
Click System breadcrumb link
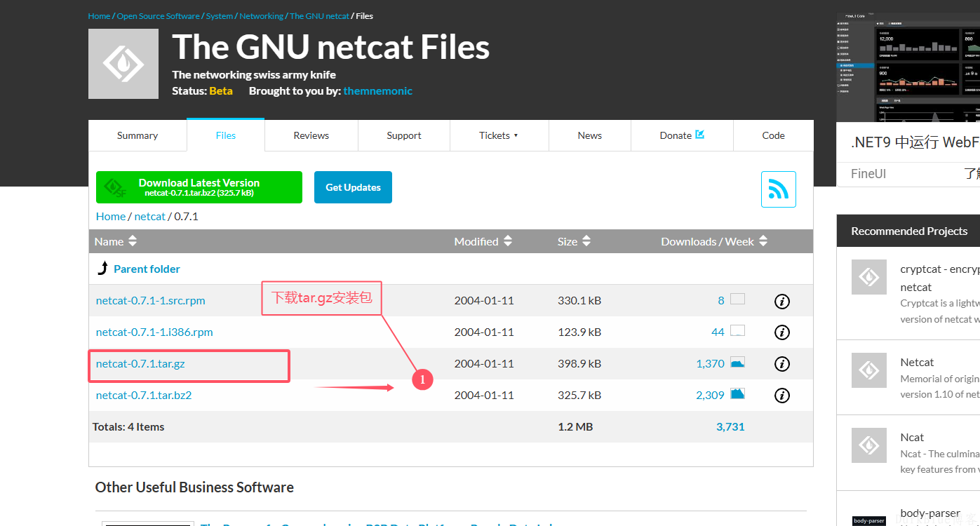(220, 15)
